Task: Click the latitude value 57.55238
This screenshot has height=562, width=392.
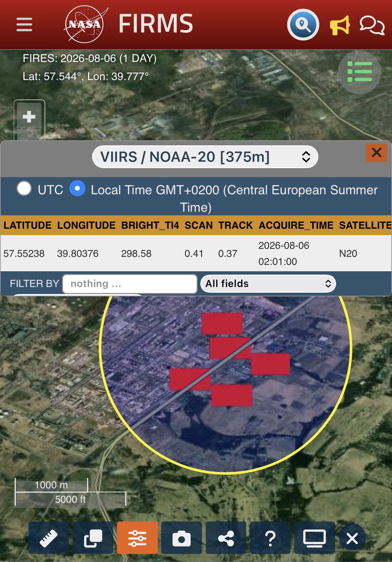Action: pos(24,254)
